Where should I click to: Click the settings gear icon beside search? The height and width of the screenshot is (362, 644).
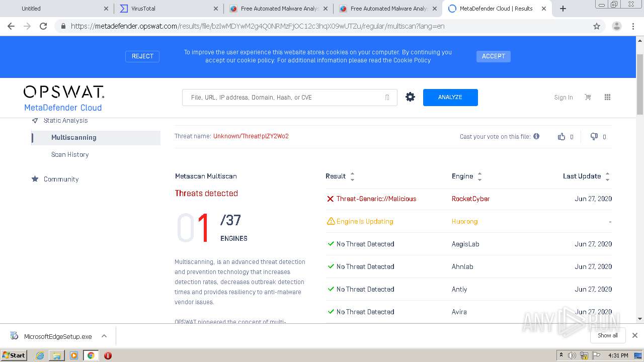[411, 97]
